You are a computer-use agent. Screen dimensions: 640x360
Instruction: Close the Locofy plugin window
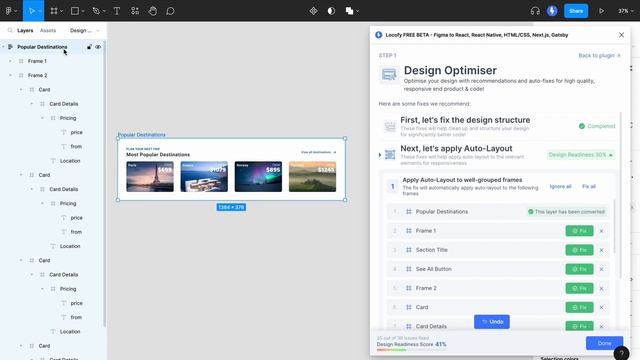tap(621, 35)
